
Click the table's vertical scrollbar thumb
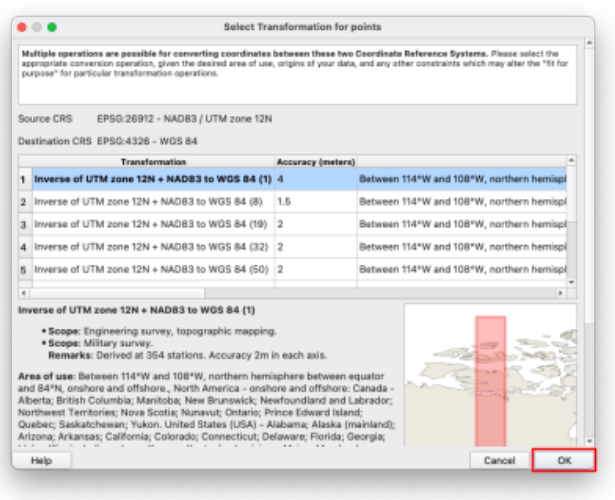[571, 193]
